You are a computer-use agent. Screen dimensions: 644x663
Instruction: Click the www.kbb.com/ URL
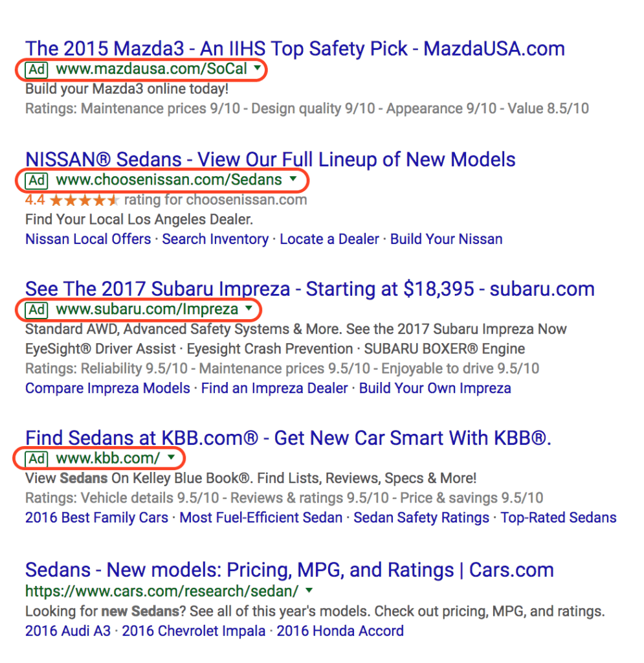[x=108, y=458]
